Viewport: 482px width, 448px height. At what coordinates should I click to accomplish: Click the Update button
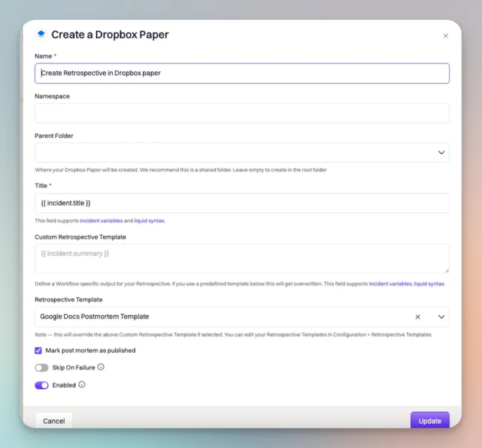tap(429, 420)
